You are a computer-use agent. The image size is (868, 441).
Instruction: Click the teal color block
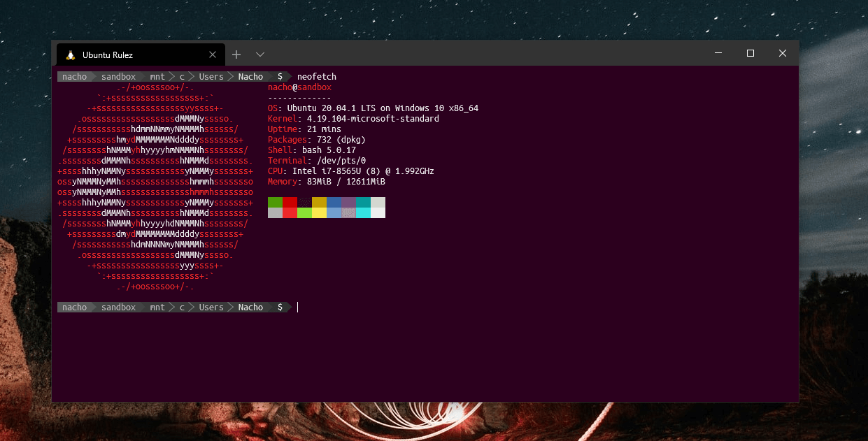click(x=363, y=202)
